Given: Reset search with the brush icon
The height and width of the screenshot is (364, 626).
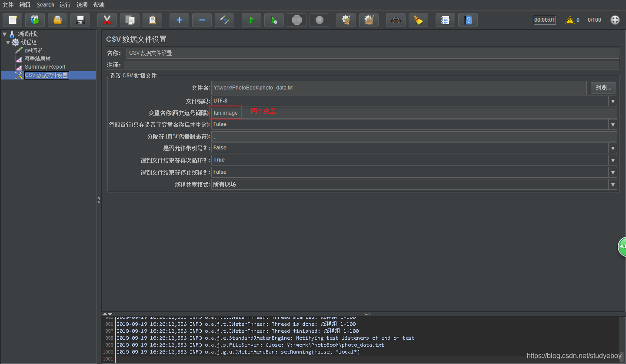Looking at the screenshot, I should 418,20.
